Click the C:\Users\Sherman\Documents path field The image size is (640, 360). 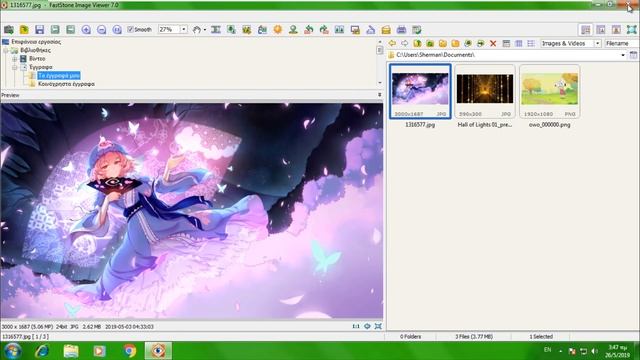pos(506,55)
